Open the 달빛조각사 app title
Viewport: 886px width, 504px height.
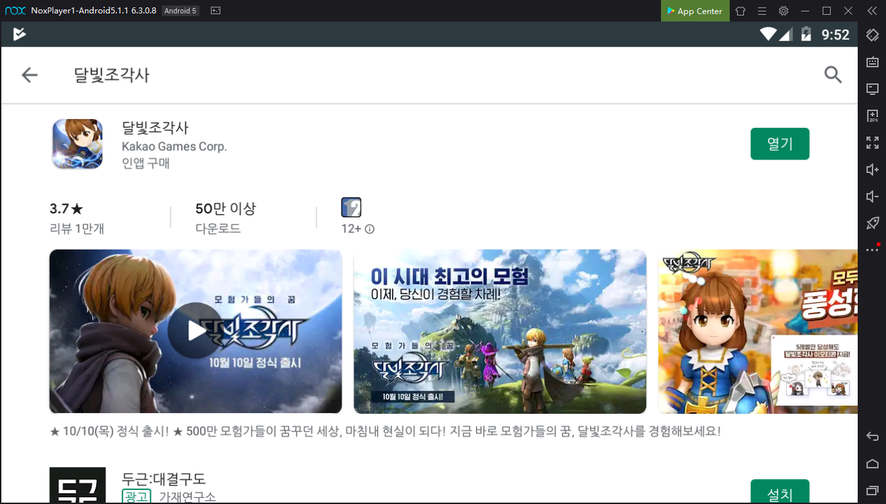click(155, 128)
